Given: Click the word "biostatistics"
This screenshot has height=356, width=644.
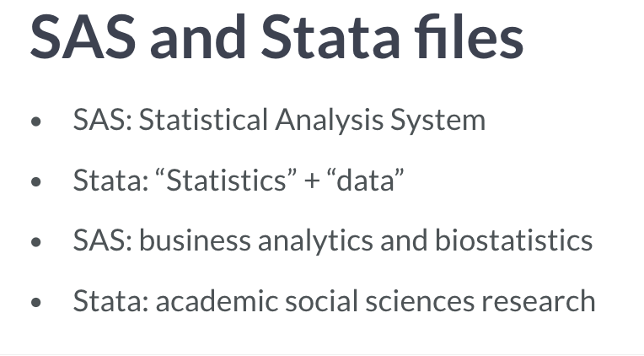Looking at the screenshot, I should 514,240.
